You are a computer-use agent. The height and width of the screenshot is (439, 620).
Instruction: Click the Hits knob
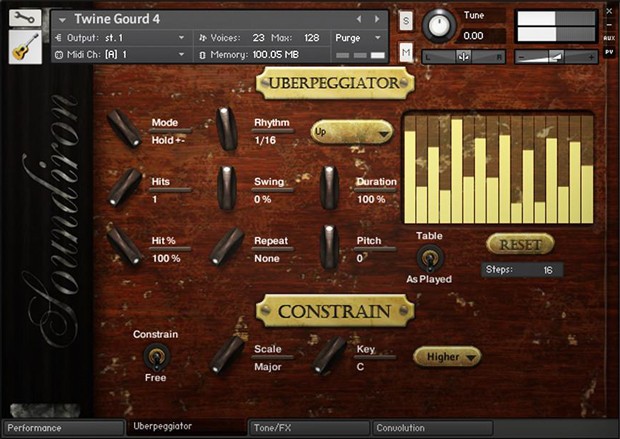(125, 187)
